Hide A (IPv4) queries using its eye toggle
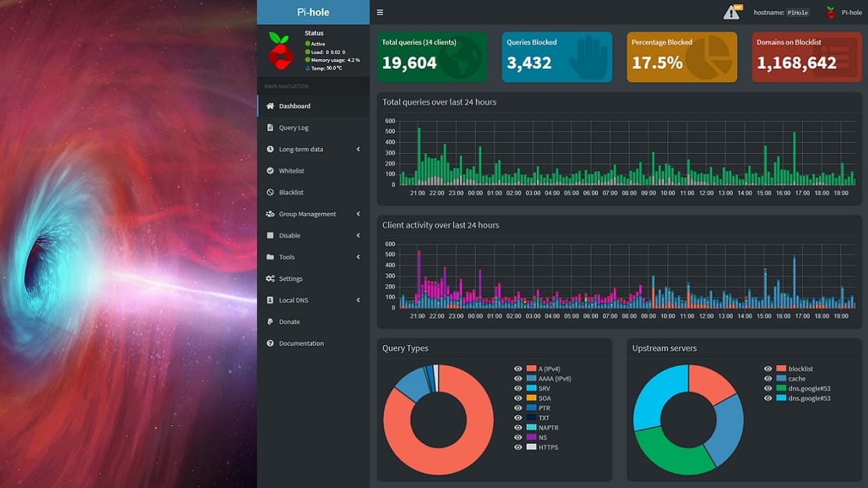The width and height of the screenshot is (868, 488). pos(518,369)
